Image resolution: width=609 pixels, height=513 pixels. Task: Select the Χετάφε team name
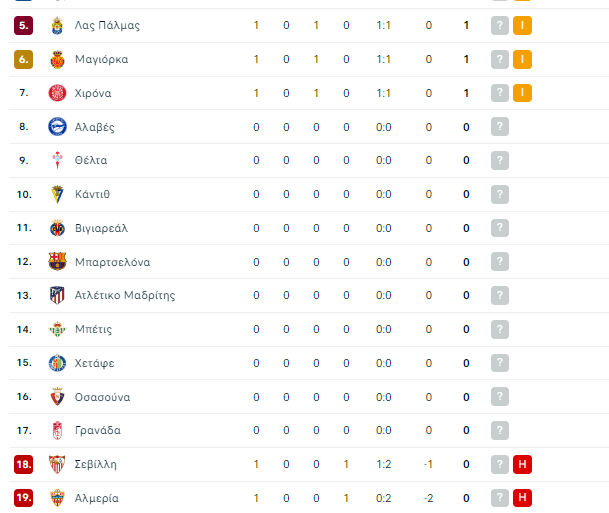94,363
